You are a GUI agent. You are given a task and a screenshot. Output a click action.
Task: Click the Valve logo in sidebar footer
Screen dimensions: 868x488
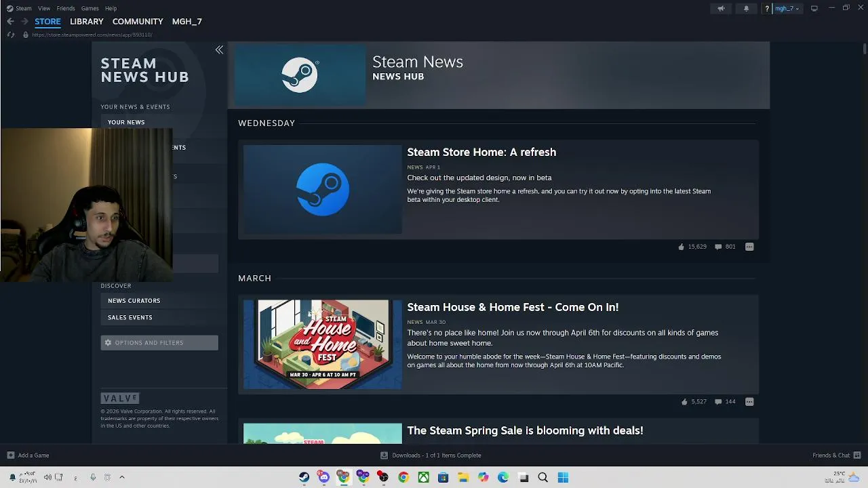(x=120, y=398)
